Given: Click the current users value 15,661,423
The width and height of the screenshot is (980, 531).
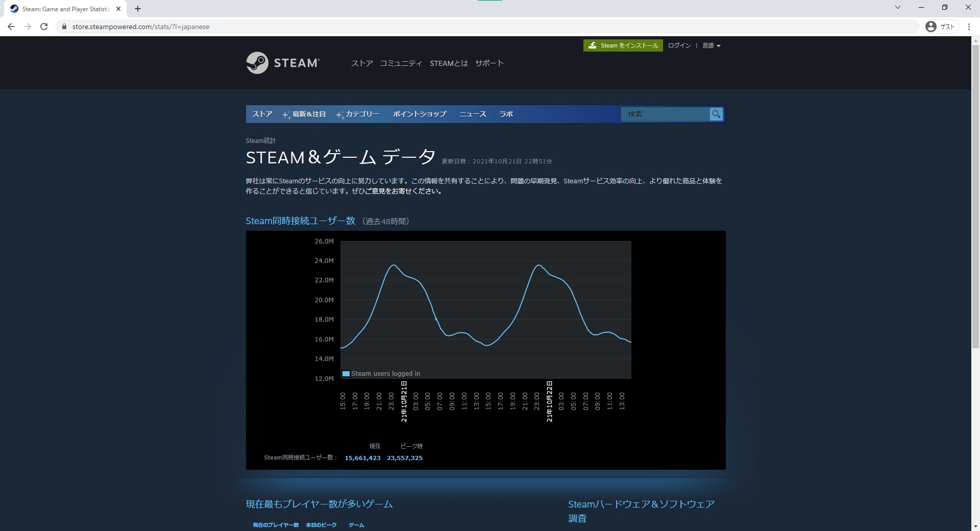Looking at the screenshot, I should point(362,458).
